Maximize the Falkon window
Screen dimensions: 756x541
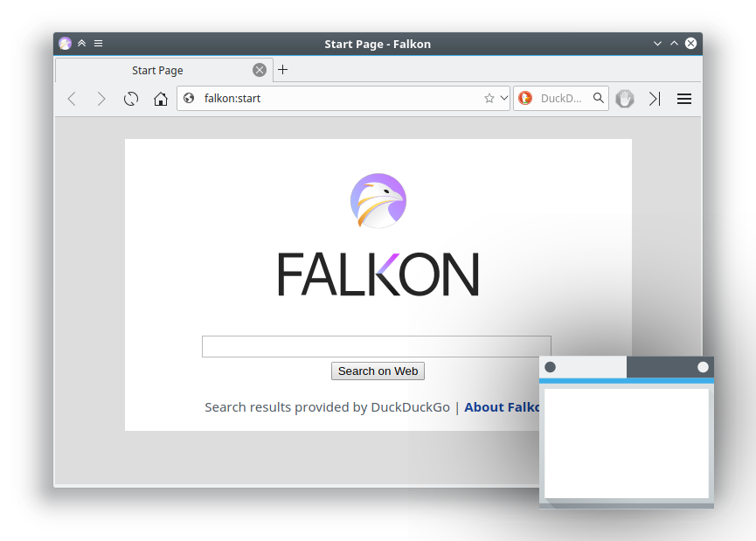coord(674,44)
